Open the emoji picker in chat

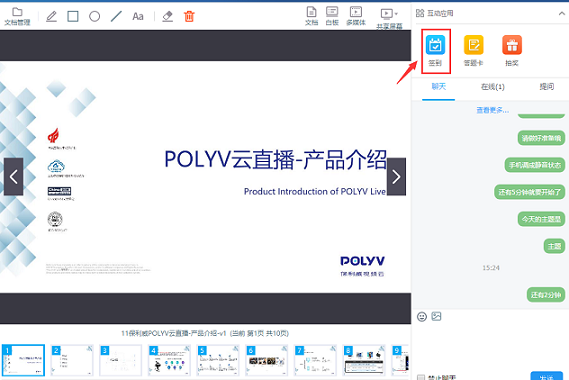point(422,316)
